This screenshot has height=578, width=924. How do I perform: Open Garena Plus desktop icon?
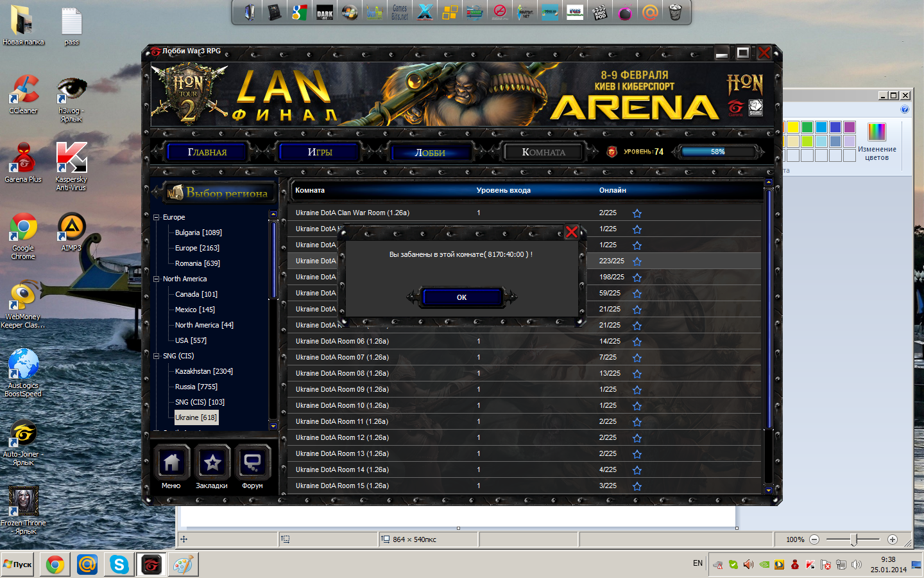pyautogui.click(x=23, y=163)
